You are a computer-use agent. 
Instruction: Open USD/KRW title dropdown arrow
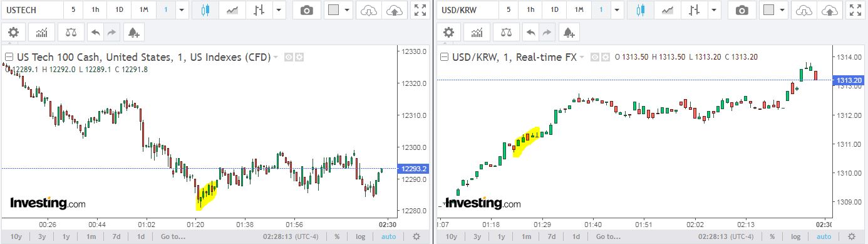click(582, 58)
